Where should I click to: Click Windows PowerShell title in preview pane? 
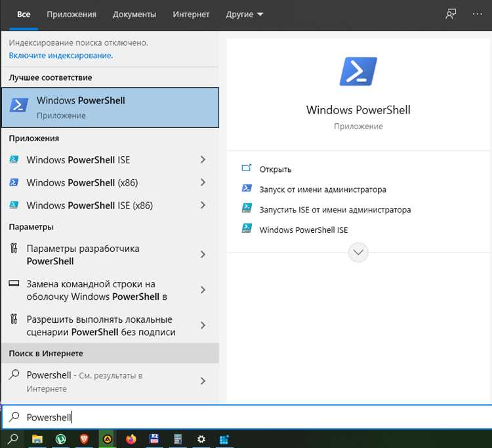(358, 110)
